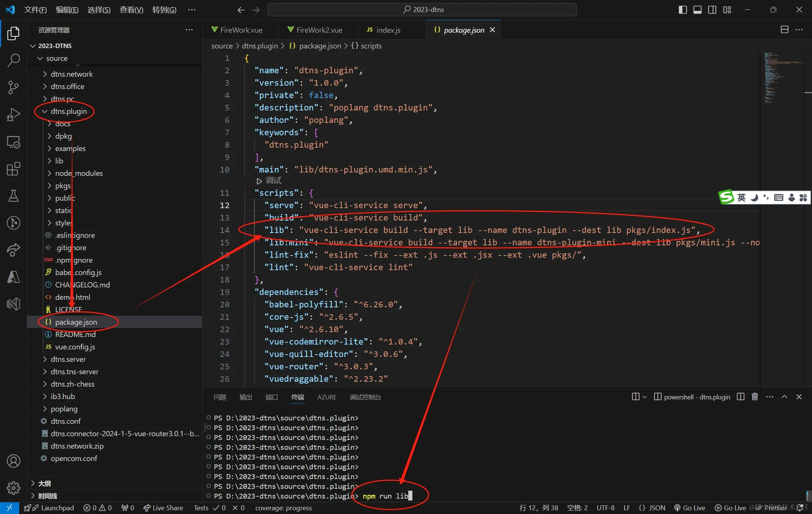Open the Extensions view icon

pyautogui.click(x=14, y=169)
